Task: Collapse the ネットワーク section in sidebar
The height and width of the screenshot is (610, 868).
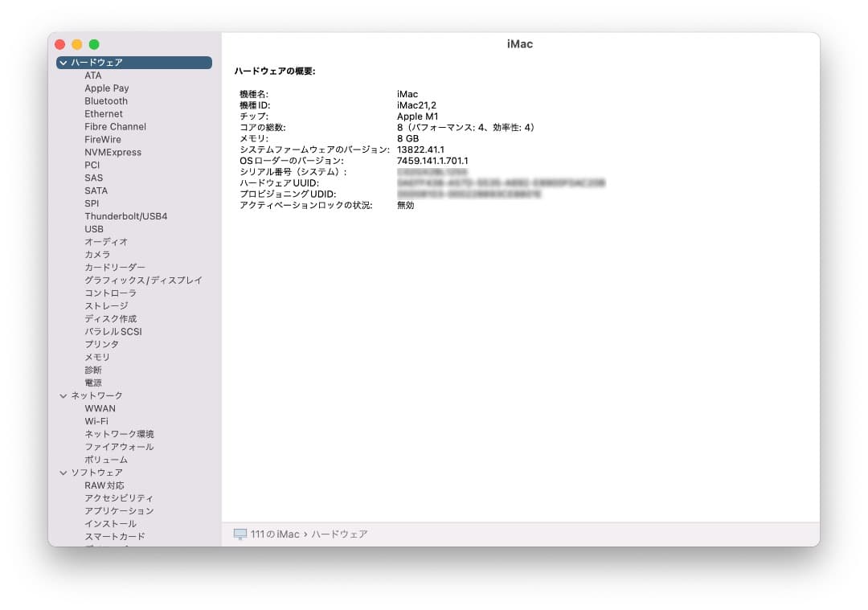Action: tap(63, 395)
